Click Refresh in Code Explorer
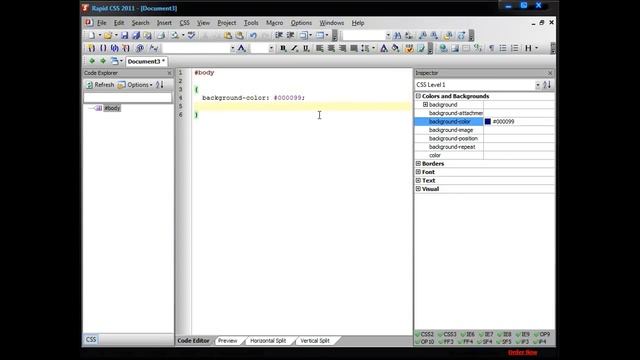 100,85
